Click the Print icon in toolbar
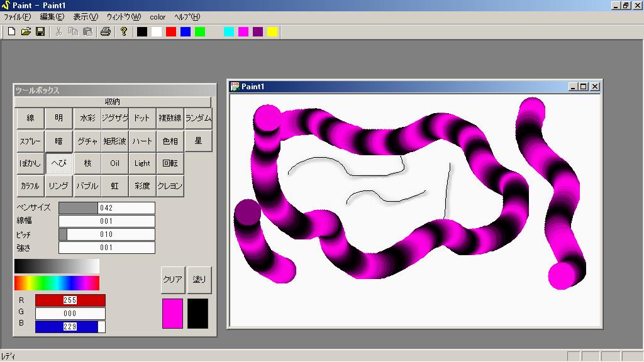 (x=106, y=32)
